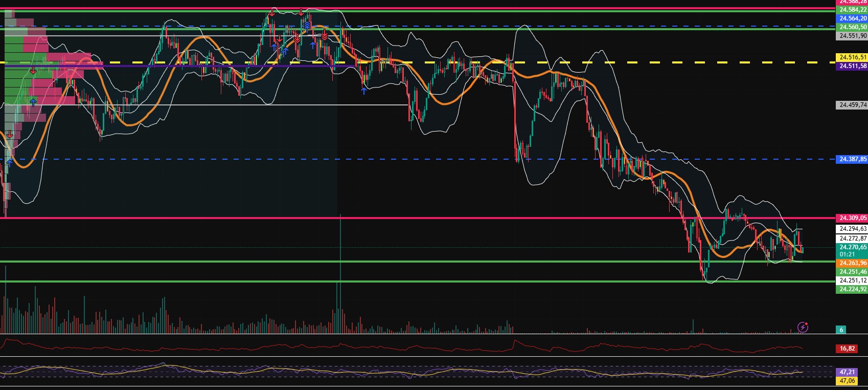Screen dimensions: 868x390
Task: Click the purple lightning bolt icon
Action: [803, 327]
